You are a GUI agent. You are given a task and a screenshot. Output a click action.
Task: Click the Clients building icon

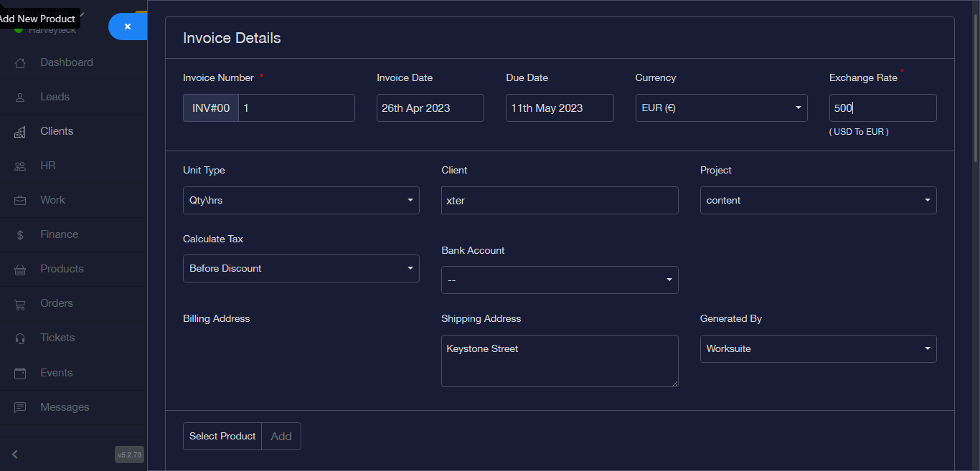(x=20, y=131)
